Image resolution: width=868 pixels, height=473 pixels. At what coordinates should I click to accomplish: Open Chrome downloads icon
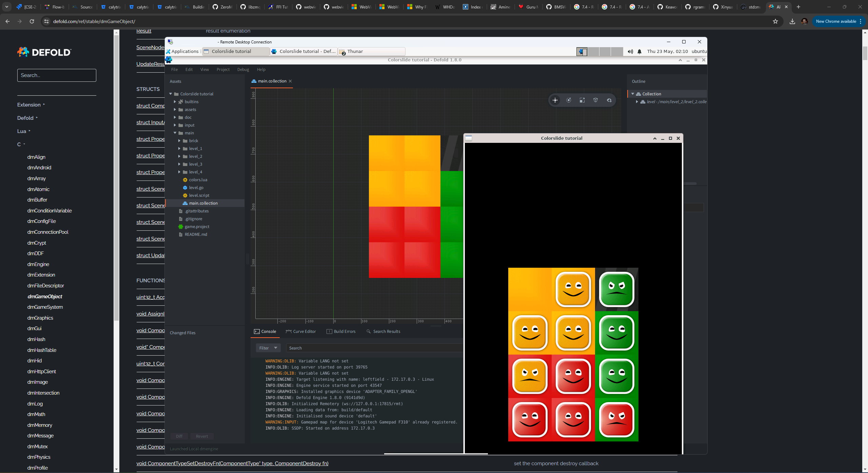[x=792, y=21]
